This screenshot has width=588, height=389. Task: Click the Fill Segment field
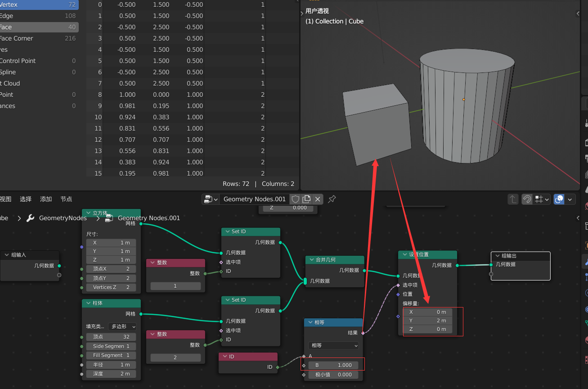pos(111,355)
